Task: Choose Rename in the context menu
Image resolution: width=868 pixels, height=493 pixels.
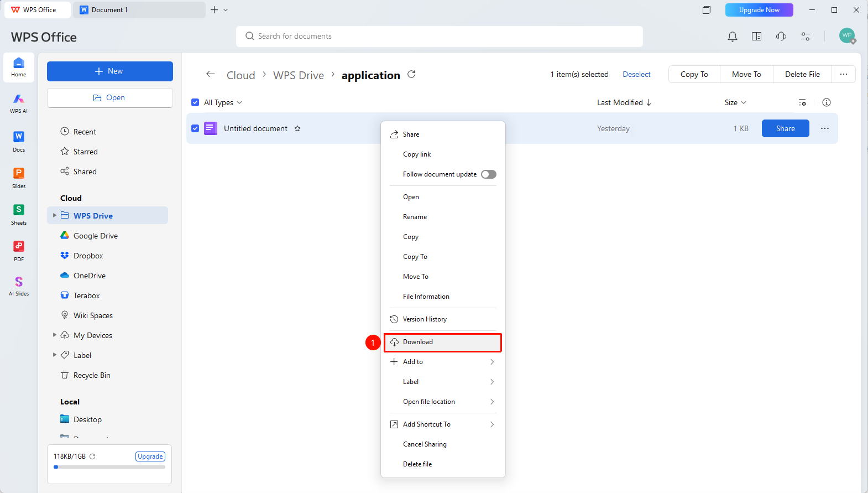Action: (443, 217)
